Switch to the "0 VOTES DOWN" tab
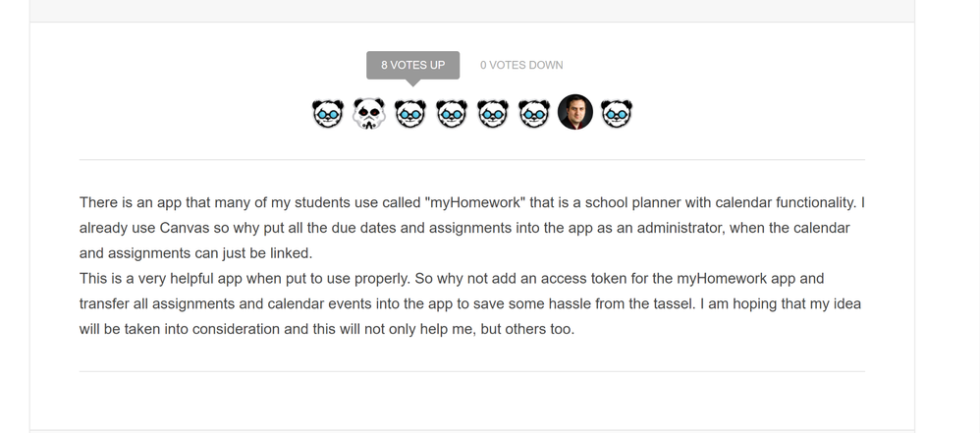This screenshot has width=980, height=433. point(521,65)
